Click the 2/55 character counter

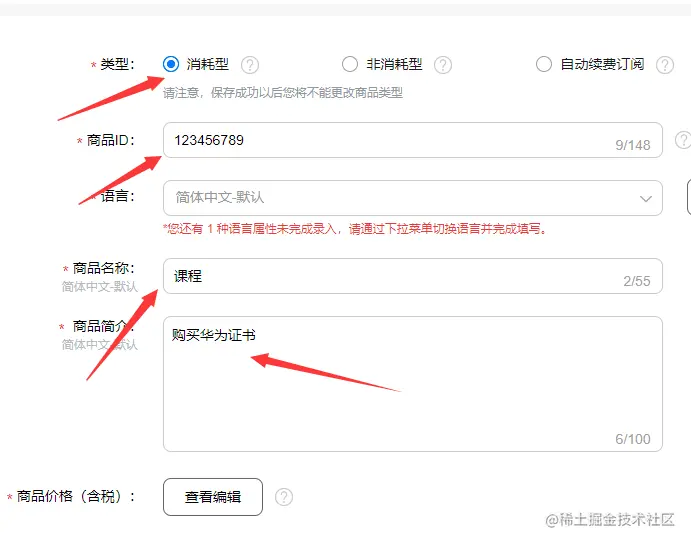tap(637, 281)
